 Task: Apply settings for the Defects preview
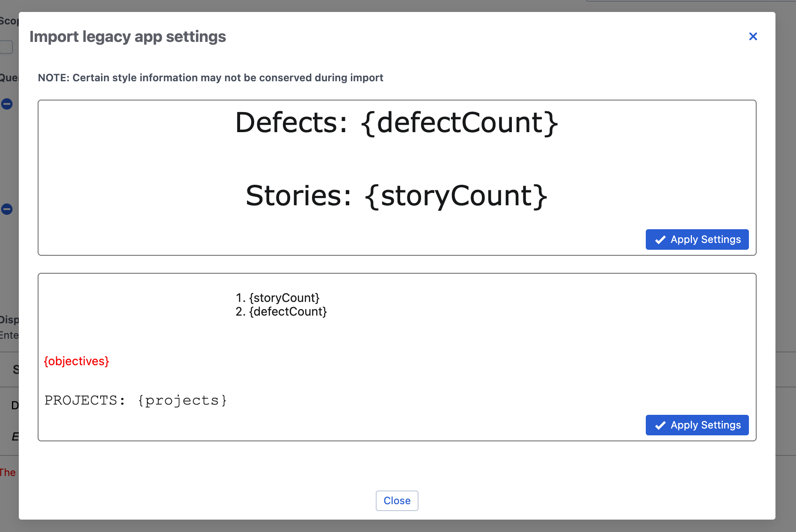(697, 239)
